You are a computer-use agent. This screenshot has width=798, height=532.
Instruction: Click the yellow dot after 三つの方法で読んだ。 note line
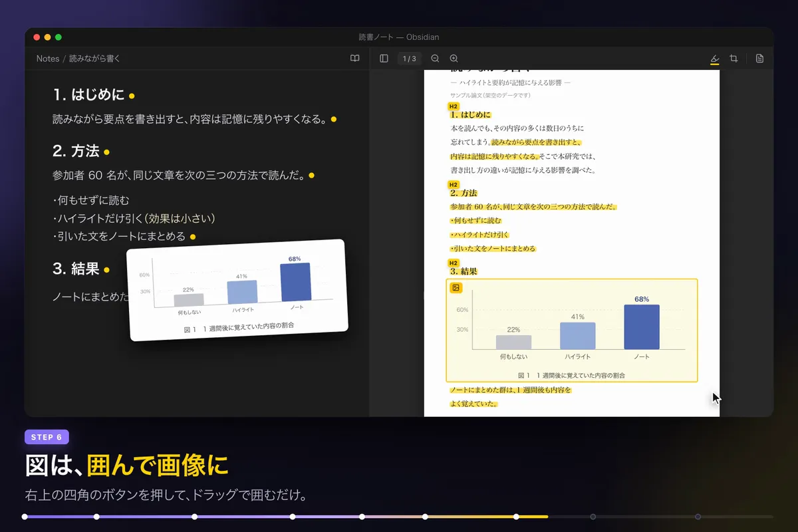click(311, 176)
